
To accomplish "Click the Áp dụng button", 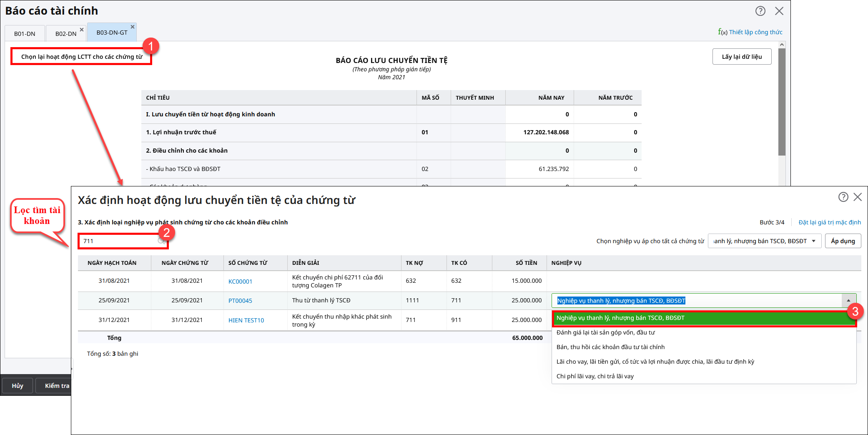I will 843,241.
